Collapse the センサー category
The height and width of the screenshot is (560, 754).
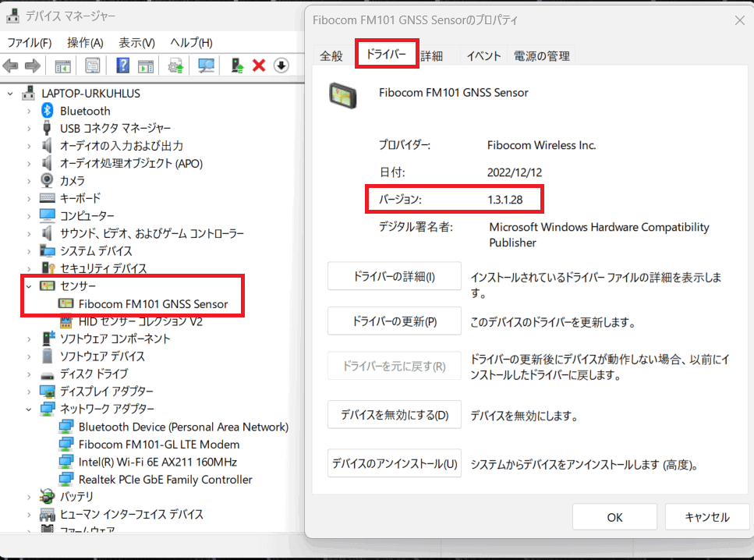[29, 286]
